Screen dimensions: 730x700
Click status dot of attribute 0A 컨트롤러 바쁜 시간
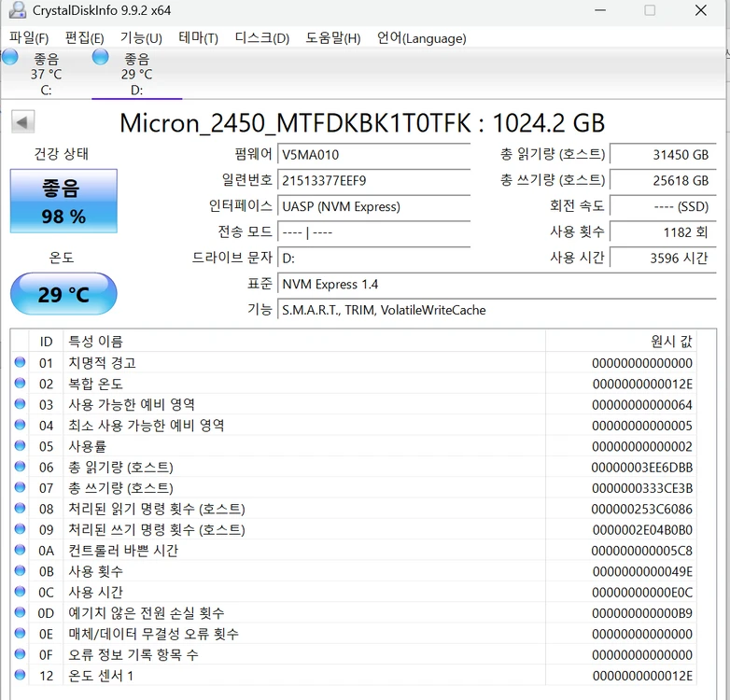[20, 550]
